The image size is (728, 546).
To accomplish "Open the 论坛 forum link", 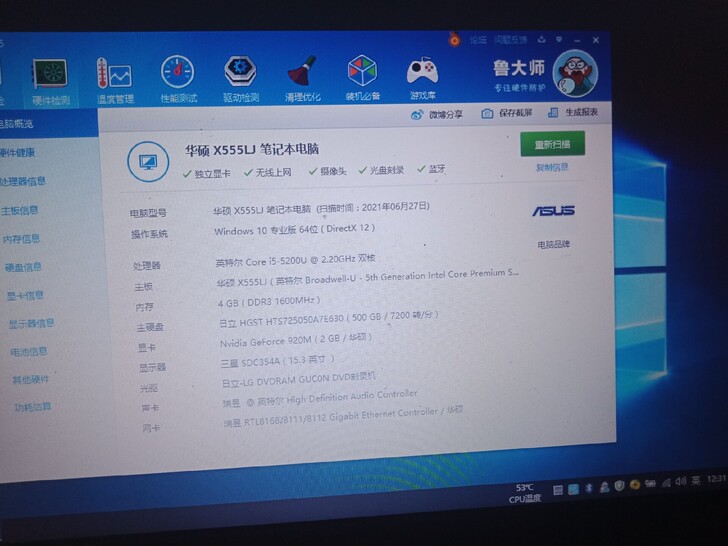I will [478, 40].
